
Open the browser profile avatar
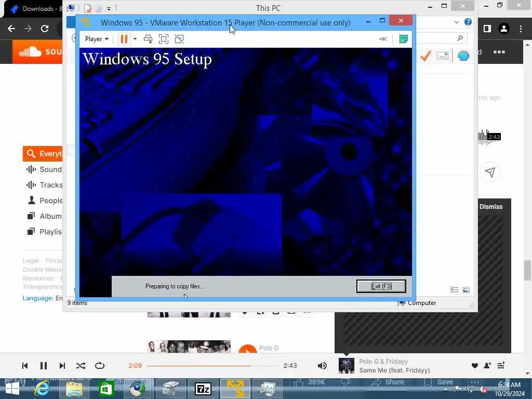(504, 29)
